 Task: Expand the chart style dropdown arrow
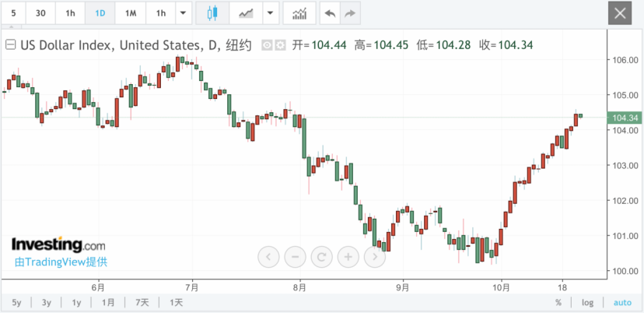click(x=270, y=13)
